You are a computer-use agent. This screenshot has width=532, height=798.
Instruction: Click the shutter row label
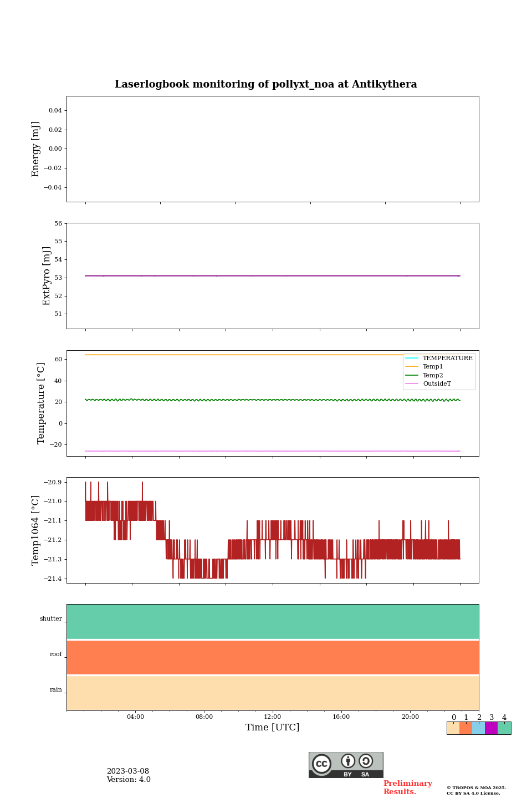[51, 619]
